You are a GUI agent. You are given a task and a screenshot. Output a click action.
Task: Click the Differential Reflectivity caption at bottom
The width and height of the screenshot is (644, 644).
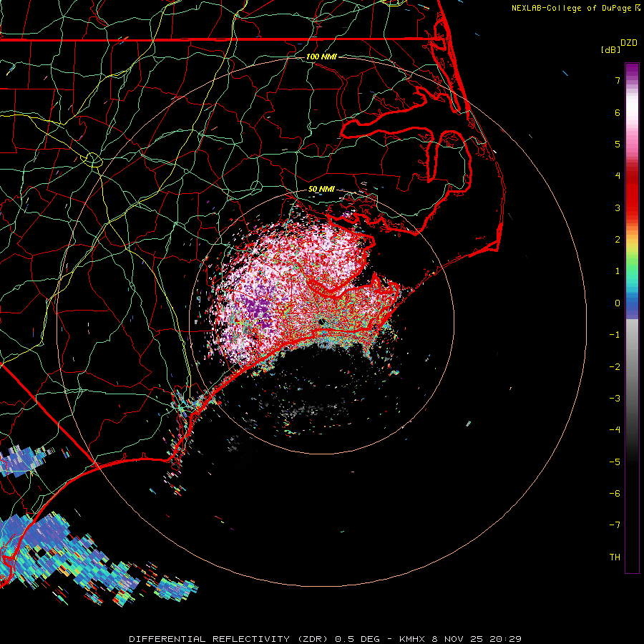[x=326, y=639]
